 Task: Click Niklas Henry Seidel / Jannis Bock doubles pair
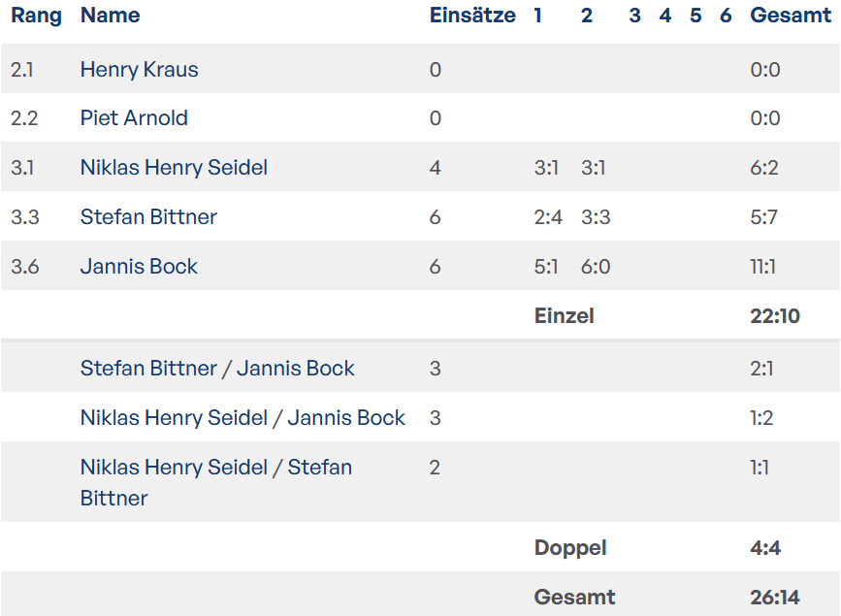pos(243,418)
